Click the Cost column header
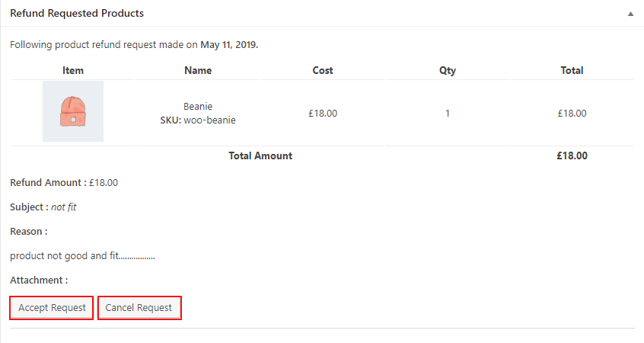This screenshot has width=644, height=343. click(323, 70)
